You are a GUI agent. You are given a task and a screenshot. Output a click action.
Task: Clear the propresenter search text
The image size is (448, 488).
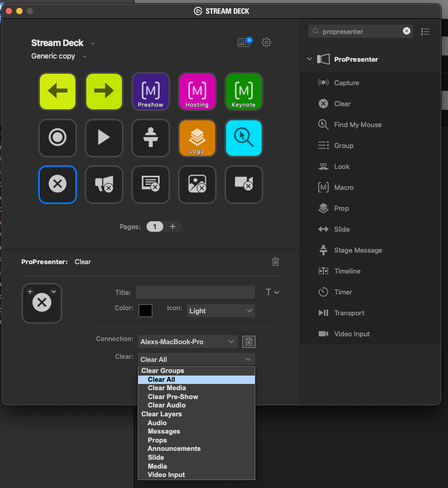point(407,31)
